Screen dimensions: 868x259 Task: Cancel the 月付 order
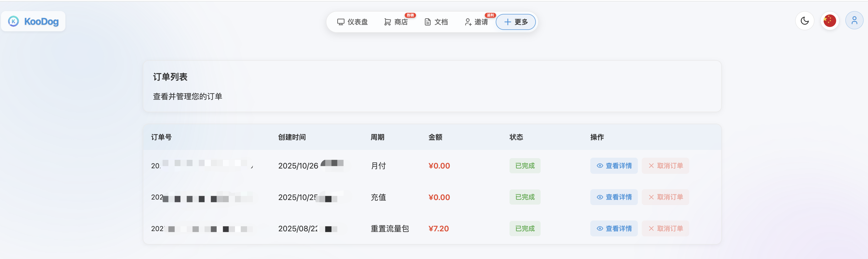click(666, 166)
